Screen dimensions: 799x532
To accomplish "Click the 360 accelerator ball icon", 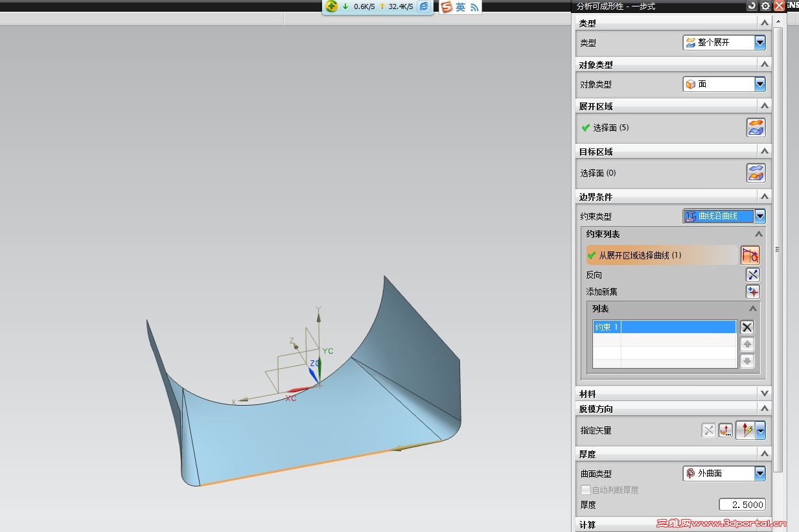I will (x=332, y=6).
